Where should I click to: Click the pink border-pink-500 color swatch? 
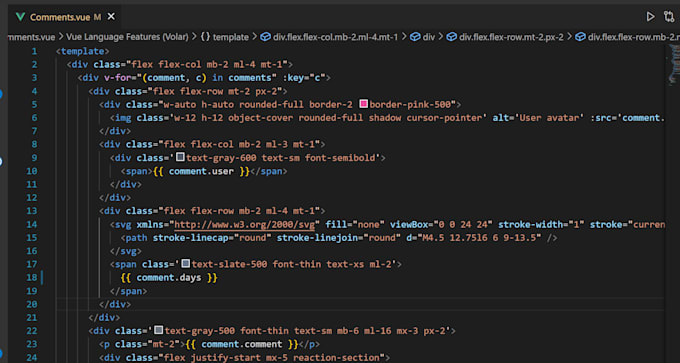(364, 104)
